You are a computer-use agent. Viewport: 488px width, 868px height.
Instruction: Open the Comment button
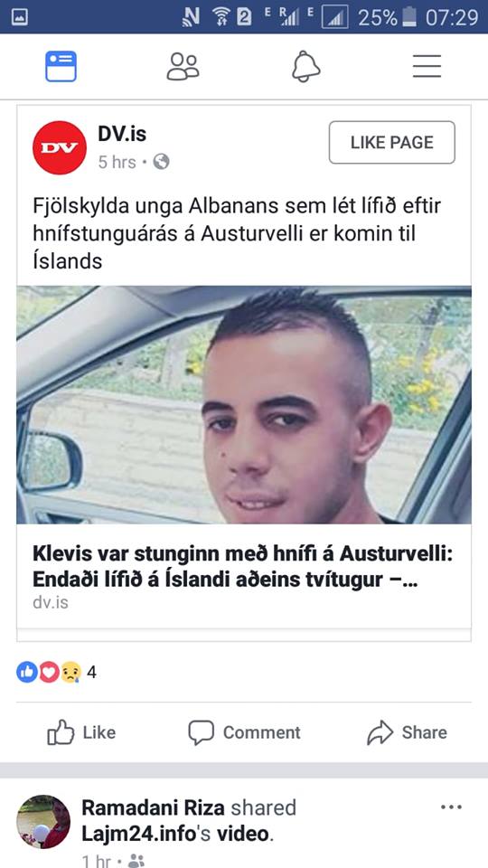point(244,732)
